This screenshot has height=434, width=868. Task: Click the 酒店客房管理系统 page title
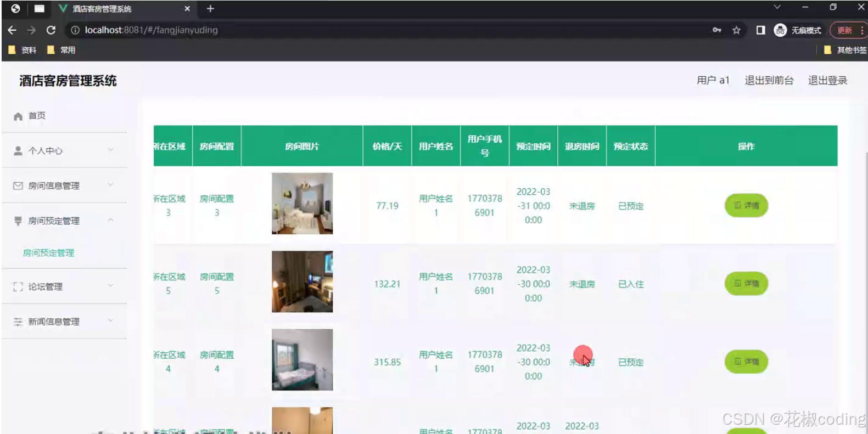coord(68,81)
